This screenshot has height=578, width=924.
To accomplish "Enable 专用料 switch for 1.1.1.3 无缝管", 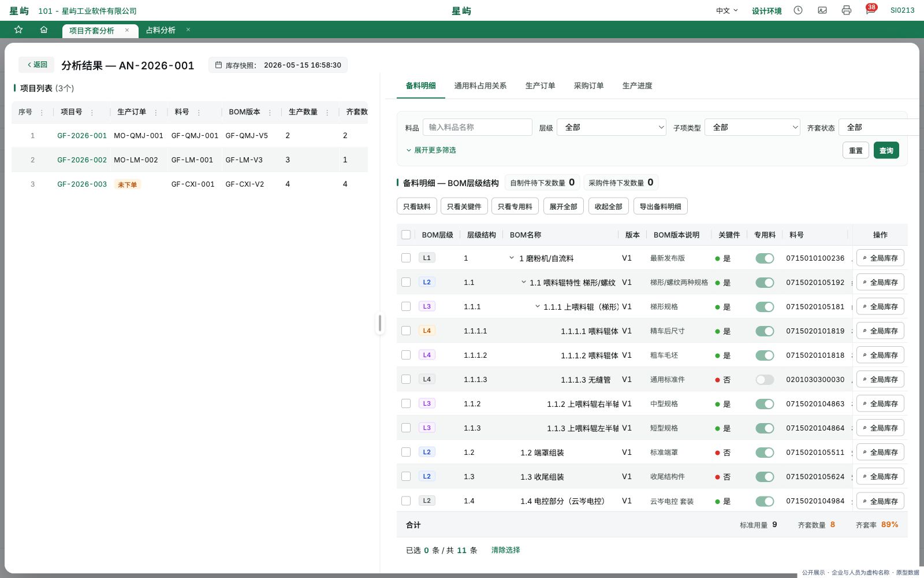I will tap(765, 380).
